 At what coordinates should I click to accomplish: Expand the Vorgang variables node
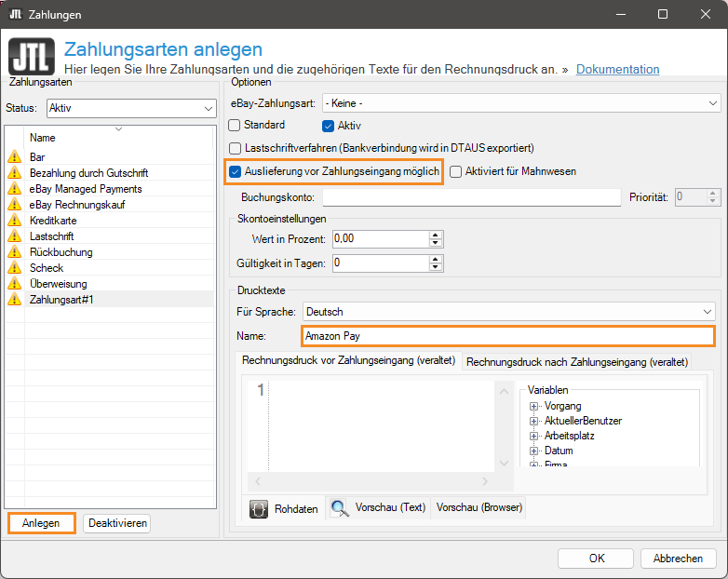point(534,407)
